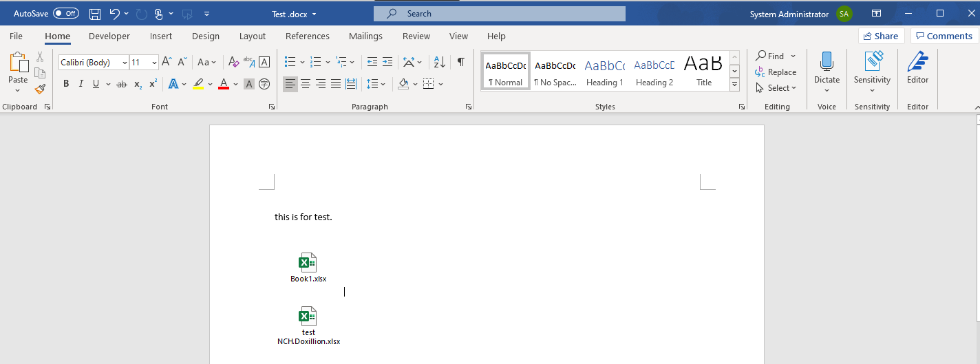The width and height of the screenshot is (980, 364).
Task: Open the Sensitivity button
Action: [x=872, y=71]
